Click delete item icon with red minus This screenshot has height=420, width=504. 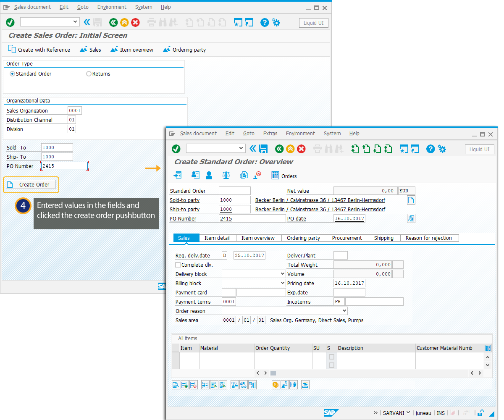point(193,384)
